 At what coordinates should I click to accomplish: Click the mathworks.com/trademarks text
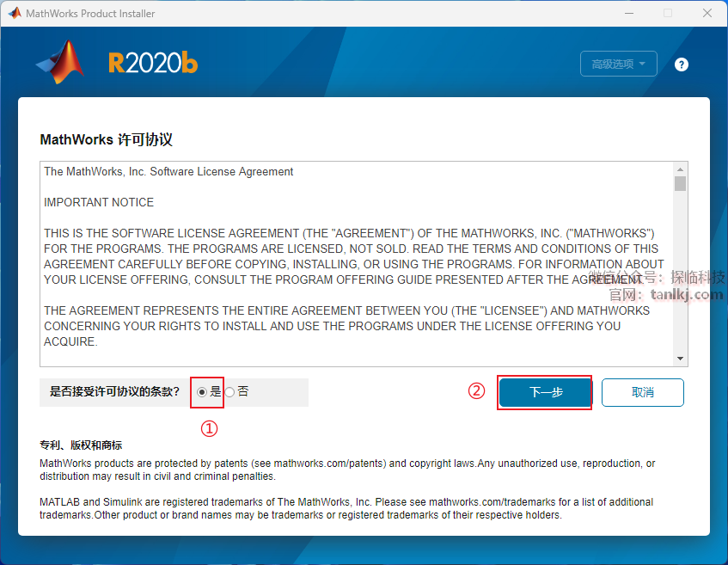(x=492, y=502)
